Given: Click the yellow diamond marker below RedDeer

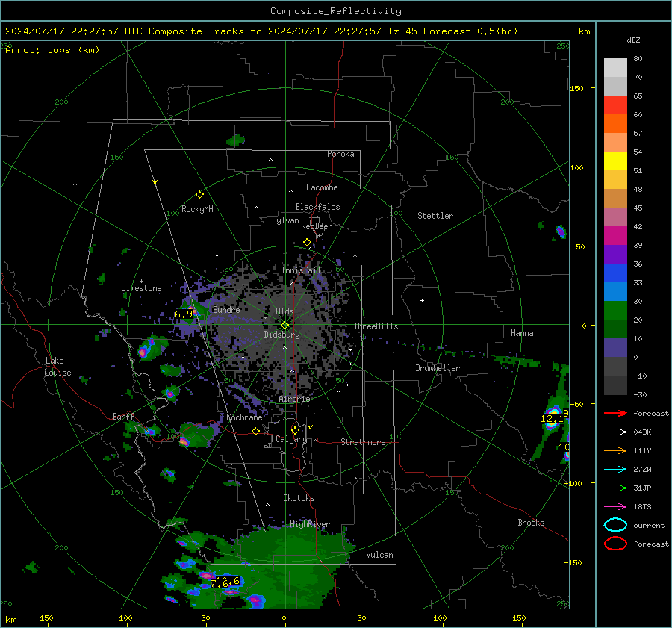Looking at the screenshot, I should click(308, 243).
